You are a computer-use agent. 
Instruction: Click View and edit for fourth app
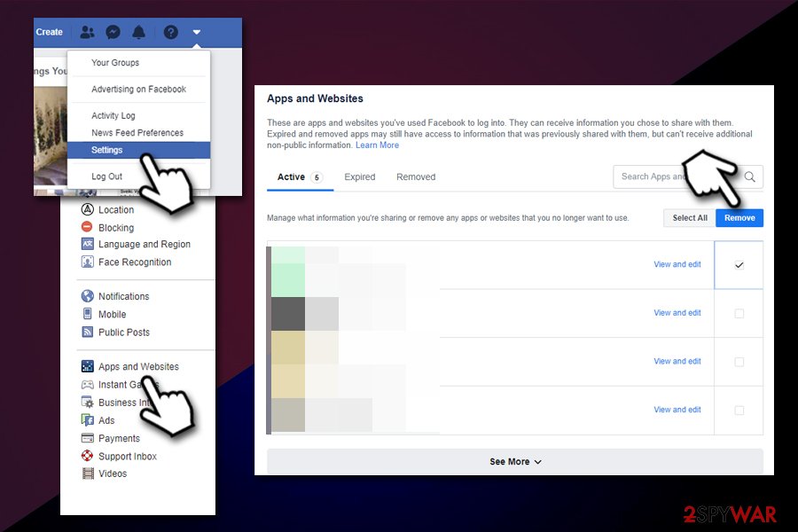(677, 410)
